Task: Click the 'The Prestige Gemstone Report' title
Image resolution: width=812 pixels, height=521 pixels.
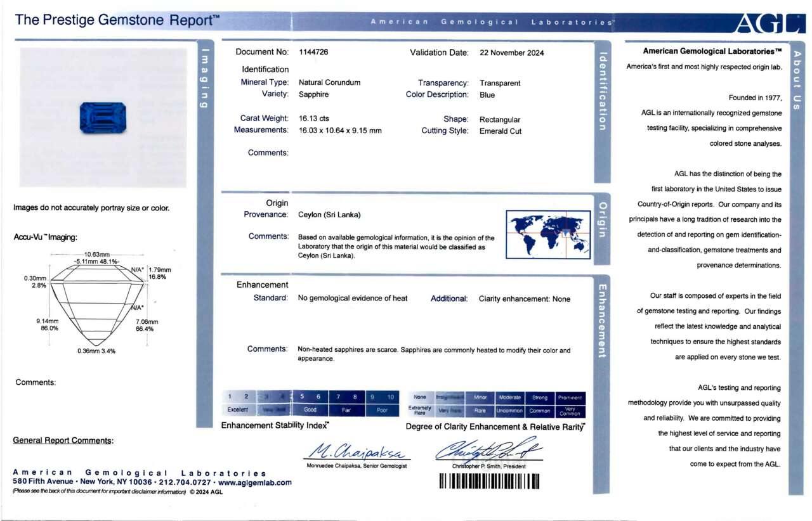Action: point(117,20)
